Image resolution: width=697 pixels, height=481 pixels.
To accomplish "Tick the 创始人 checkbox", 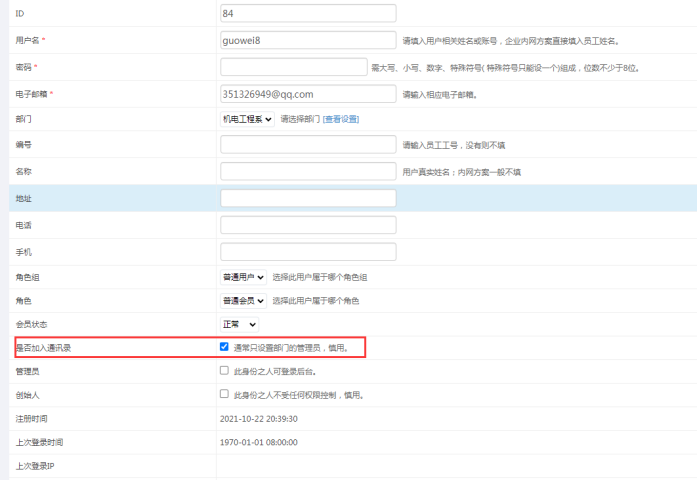I will 224,395.
